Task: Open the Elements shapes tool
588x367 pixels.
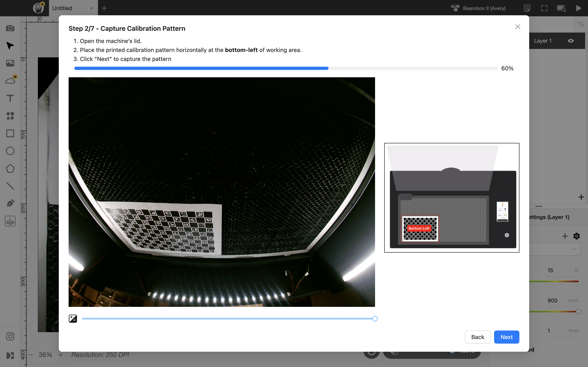Action: pos(10,116)
